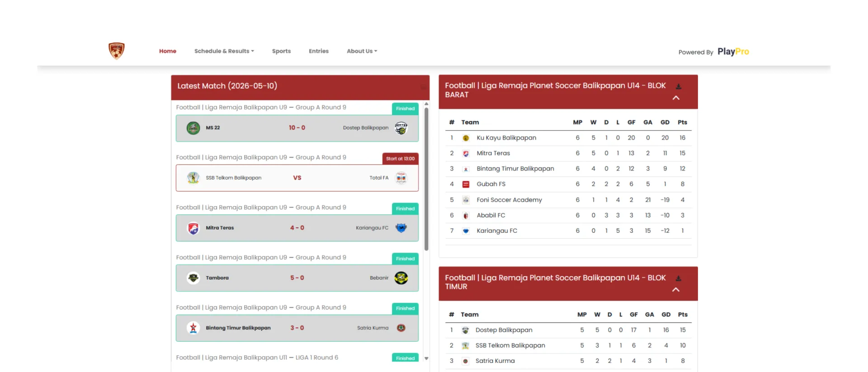Click Ku Kayu Balikpapan logo in standings
Viewport: 868px width, 372px height.
466,138
